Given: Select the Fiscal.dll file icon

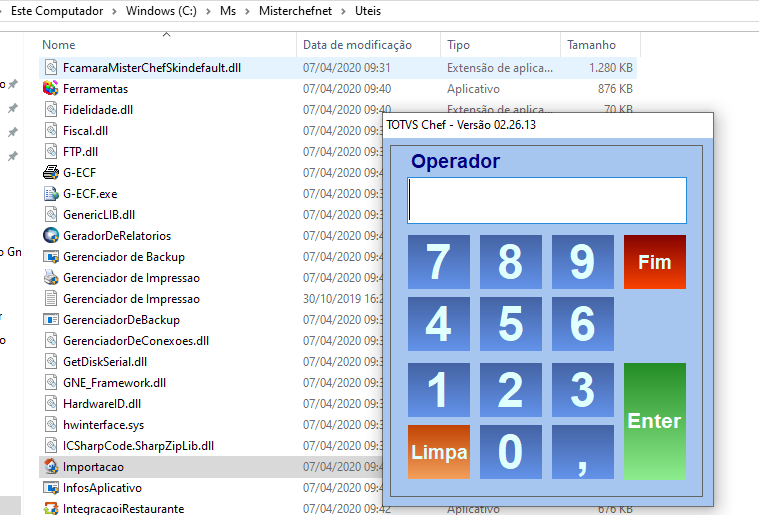Looking at the screenshot, I should 51,131.
